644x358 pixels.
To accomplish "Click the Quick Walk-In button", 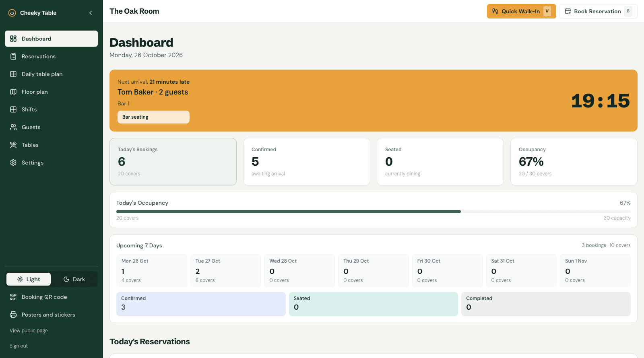I will 521,11.
